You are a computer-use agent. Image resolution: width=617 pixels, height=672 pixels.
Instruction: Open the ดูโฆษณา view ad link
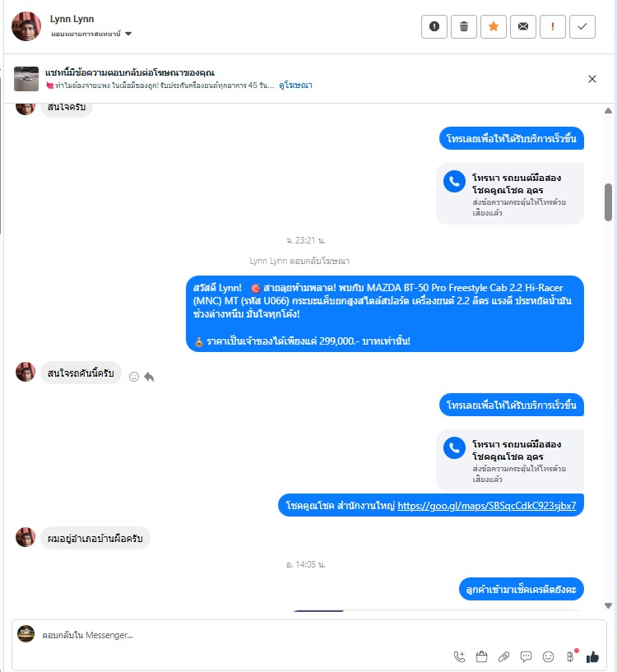click(x=295, y=86)
